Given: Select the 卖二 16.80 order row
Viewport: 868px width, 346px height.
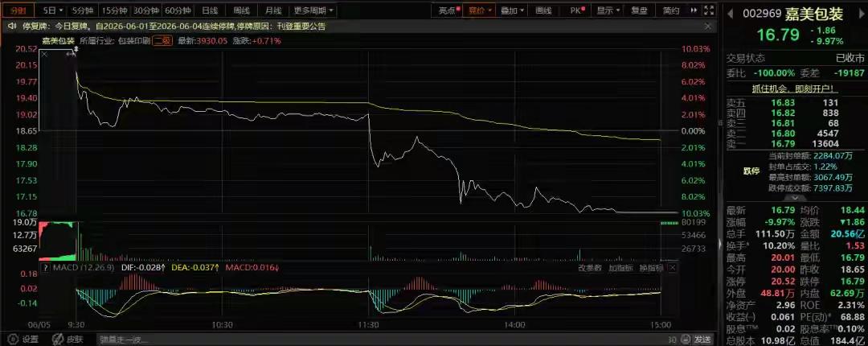Looking at the screenshot, I should pos(794,133).
